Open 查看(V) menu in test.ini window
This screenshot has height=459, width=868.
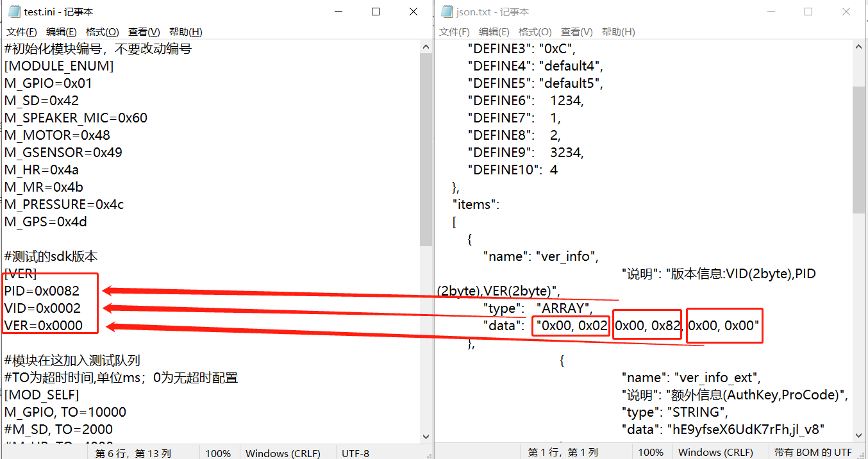pos(144,32)
